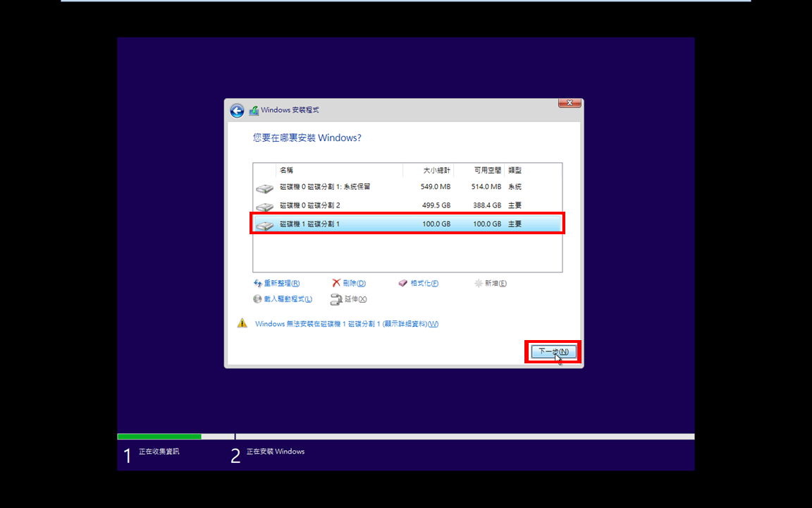Click 系統 type cell of the first partition
Screen dimensions: 812x508
pos(515,186)
